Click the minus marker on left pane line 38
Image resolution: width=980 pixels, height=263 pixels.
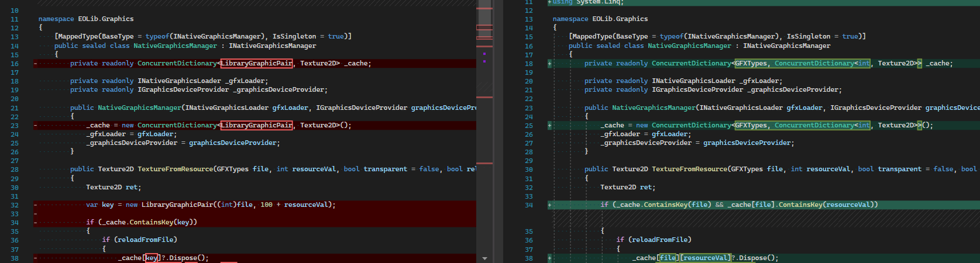pos(35,258)
